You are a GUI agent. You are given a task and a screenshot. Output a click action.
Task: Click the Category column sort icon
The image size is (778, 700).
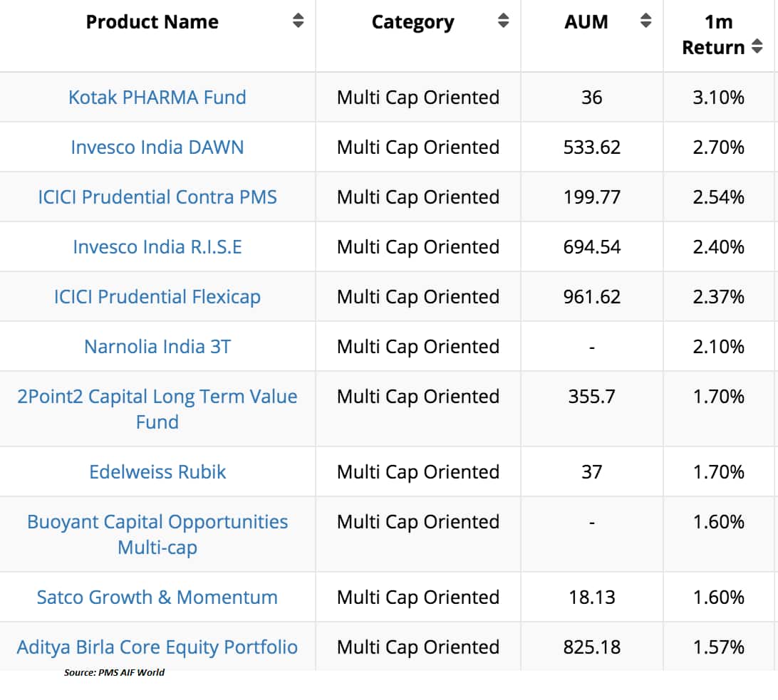click(x=503, y=21)
